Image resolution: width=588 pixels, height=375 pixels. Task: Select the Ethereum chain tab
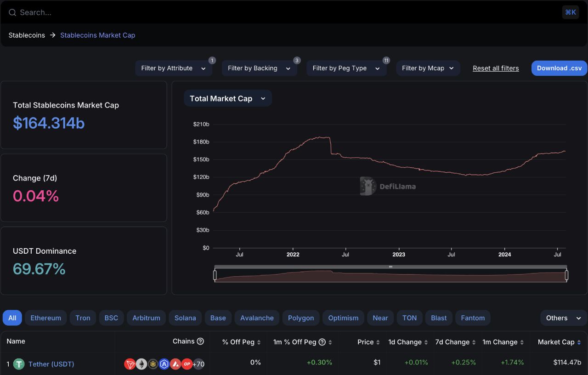pyautogui.click(x=46, y=318)
